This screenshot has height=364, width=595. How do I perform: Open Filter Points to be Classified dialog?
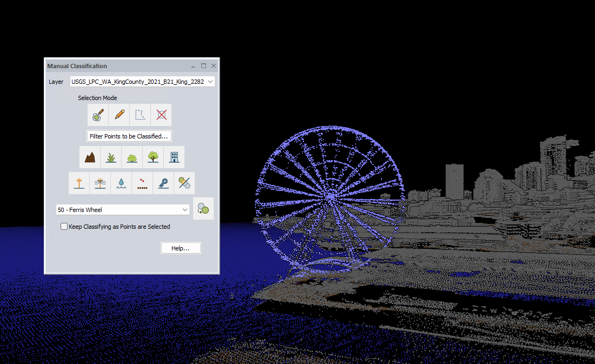coord(129,136)
